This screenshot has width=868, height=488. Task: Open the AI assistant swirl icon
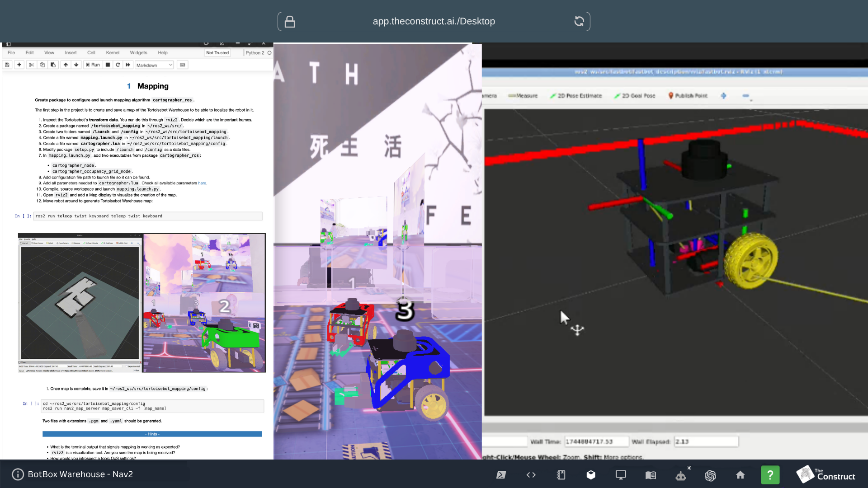pyautogui.click(x=710, y=475)
